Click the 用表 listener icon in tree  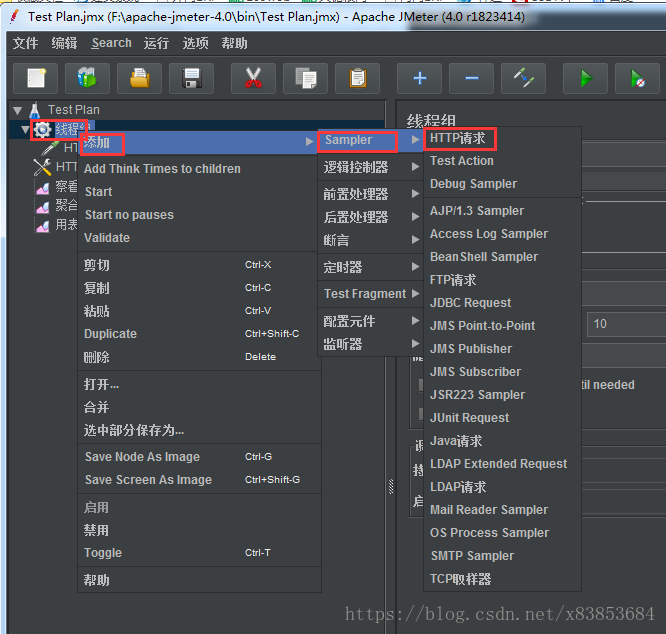click(42, 225)
